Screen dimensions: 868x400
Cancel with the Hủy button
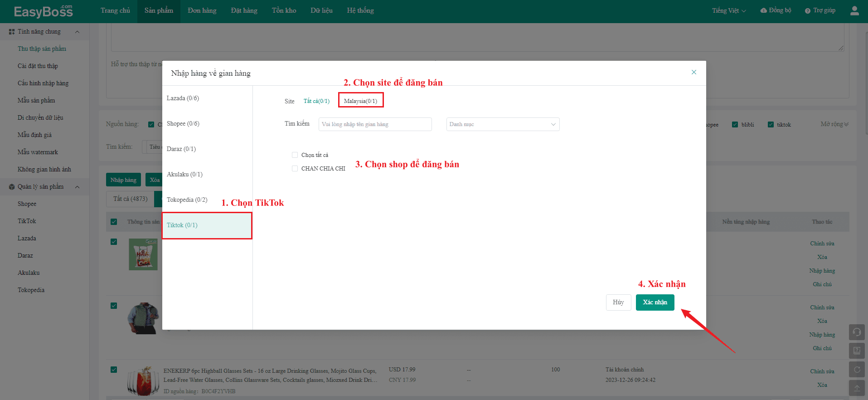point(618,302)
